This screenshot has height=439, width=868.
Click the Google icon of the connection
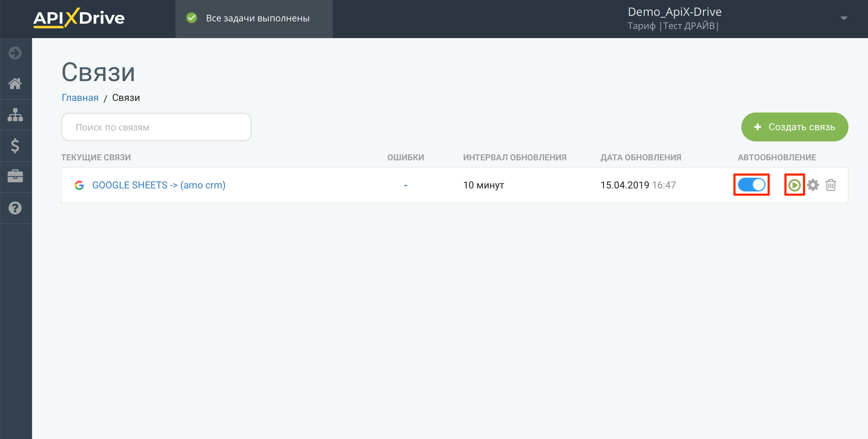(x=79, y=185)
